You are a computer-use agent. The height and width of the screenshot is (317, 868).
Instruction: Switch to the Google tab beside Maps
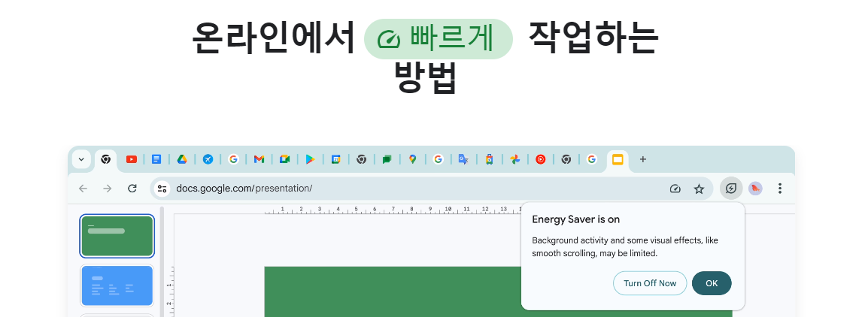click(x=438, y=159)
